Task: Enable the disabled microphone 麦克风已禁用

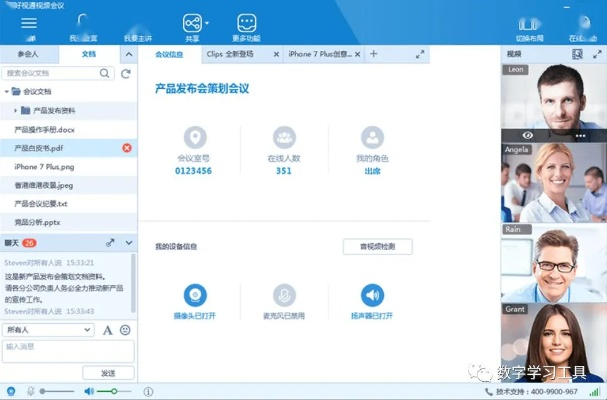Action: [285, 295]
